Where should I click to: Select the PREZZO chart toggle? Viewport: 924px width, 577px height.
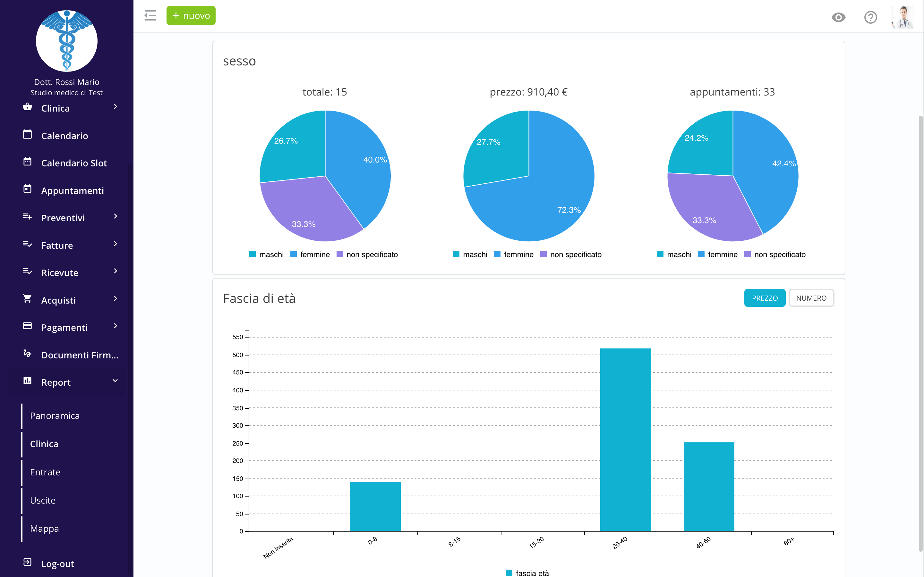tap(765, 298)
